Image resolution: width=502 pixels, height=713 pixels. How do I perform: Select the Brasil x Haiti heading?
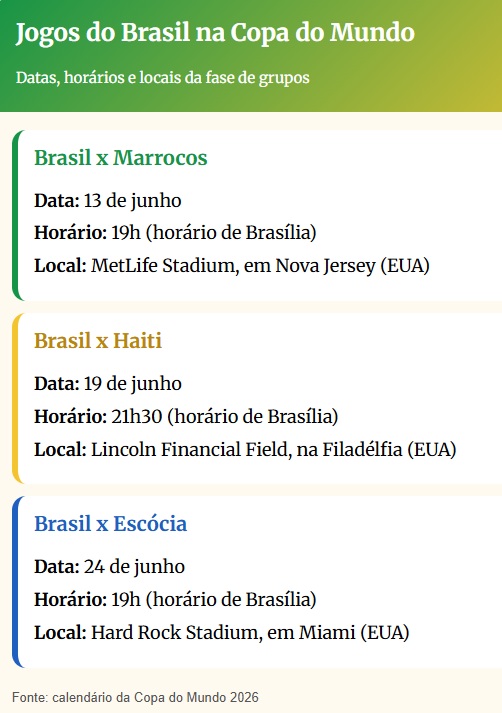pos(98,341)
